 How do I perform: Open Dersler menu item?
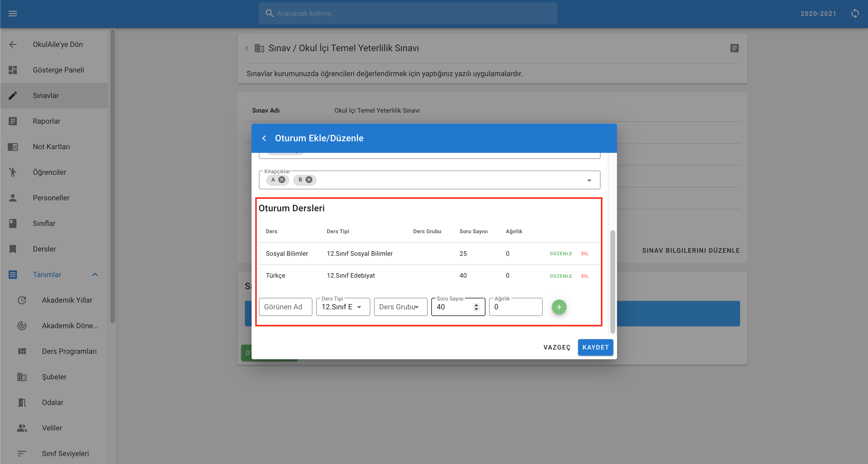click(54, 249)
